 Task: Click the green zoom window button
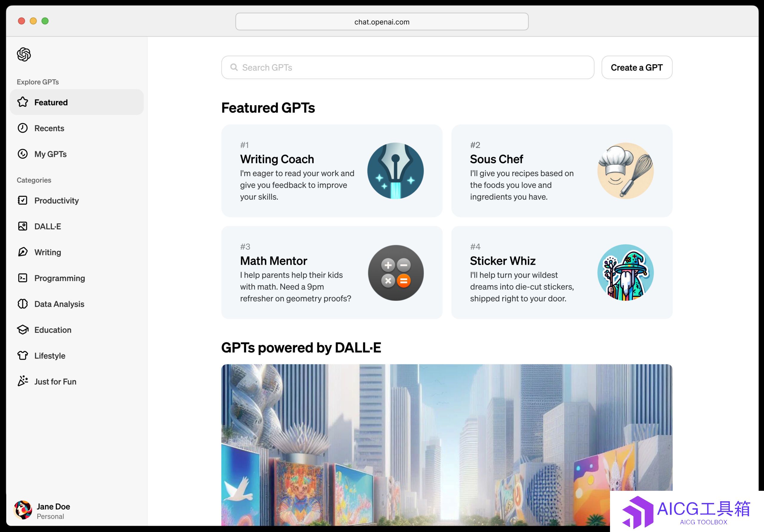(45, 21)
